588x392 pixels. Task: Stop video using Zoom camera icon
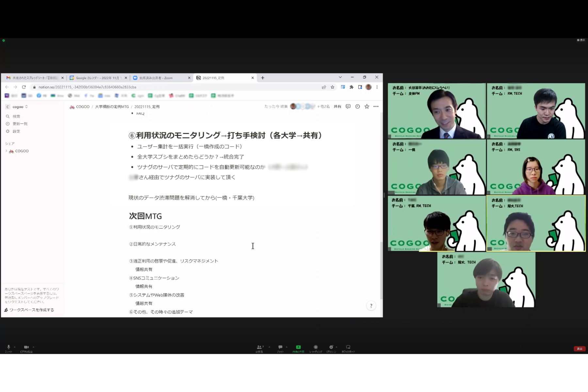(x=26, y=347)
